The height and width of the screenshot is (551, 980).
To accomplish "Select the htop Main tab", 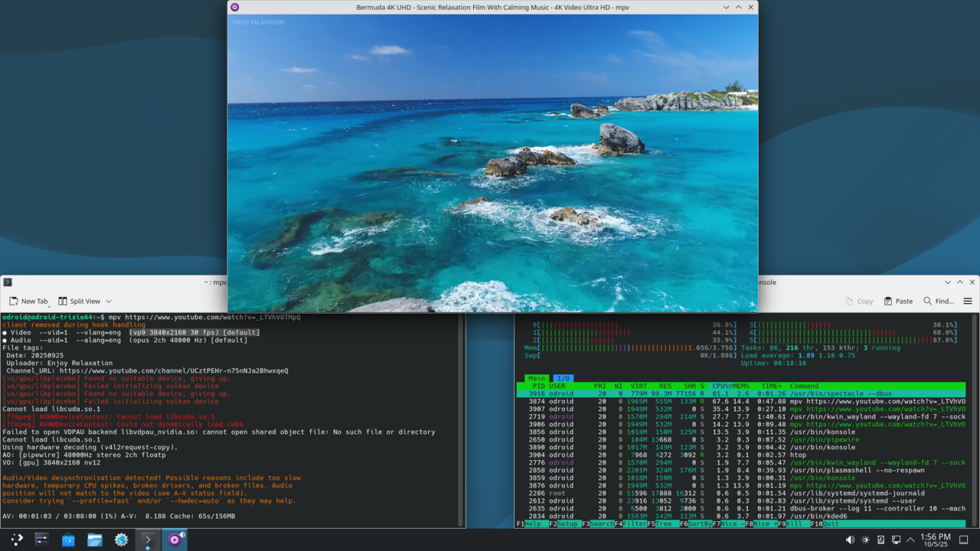I will (537, 378).
